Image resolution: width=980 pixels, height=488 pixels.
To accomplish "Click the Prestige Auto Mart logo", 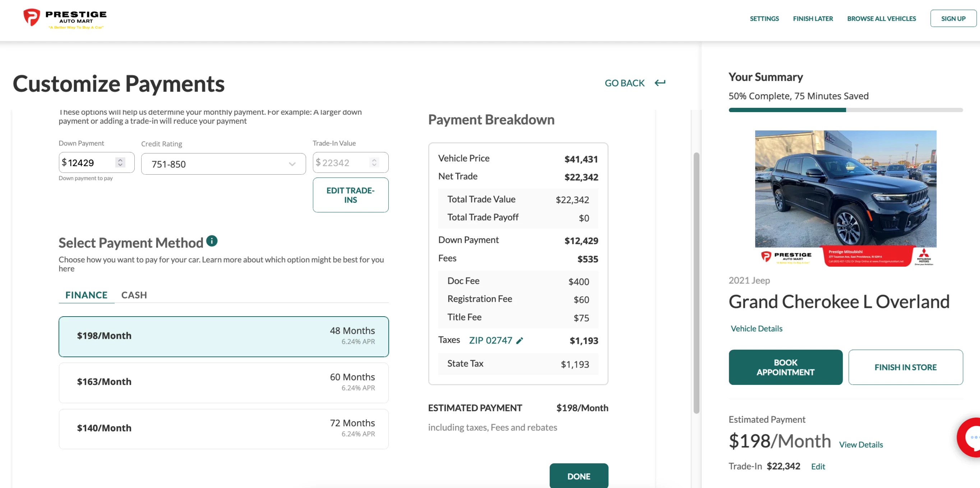I will click(65, 19).
